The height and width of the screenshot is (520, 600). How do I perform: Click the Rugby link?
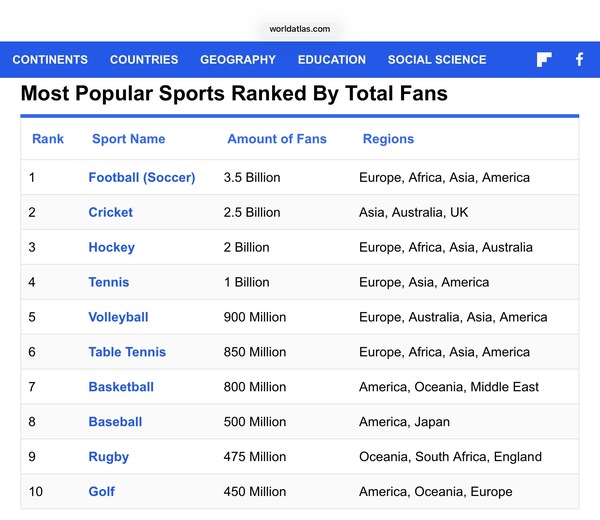[x=109, y=457]
